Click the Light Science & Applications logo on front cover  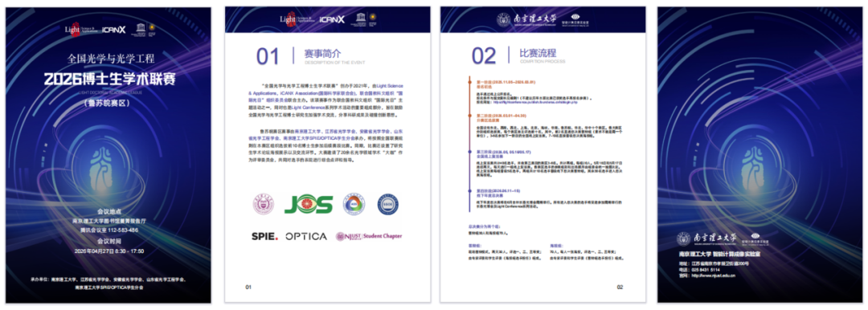tap(82, 30)
